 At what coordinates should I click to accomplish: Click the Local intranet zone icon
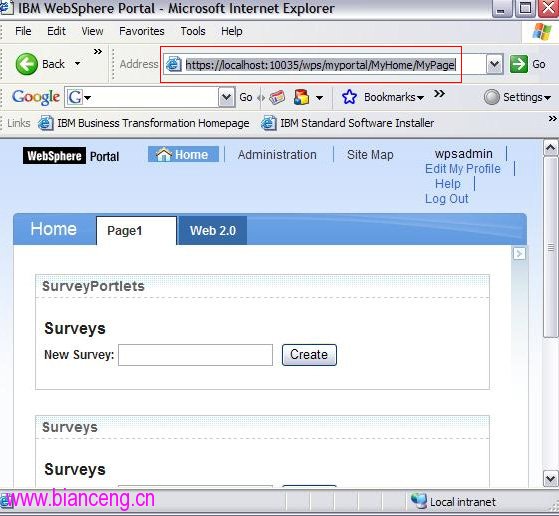pos(419,501)
